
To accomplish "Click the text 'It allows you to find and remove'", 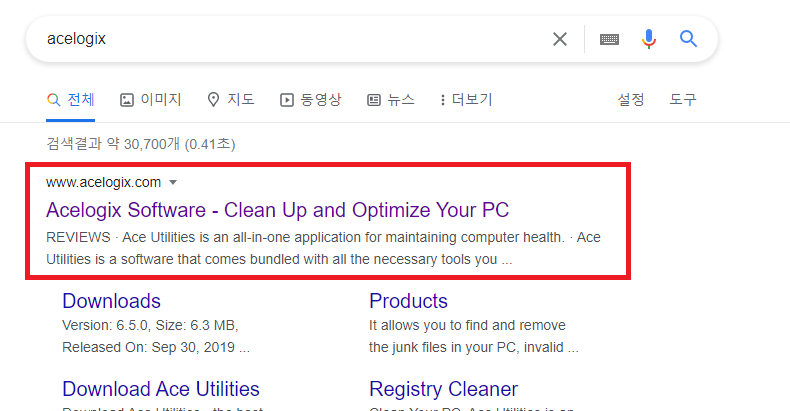I will [467, 325].
